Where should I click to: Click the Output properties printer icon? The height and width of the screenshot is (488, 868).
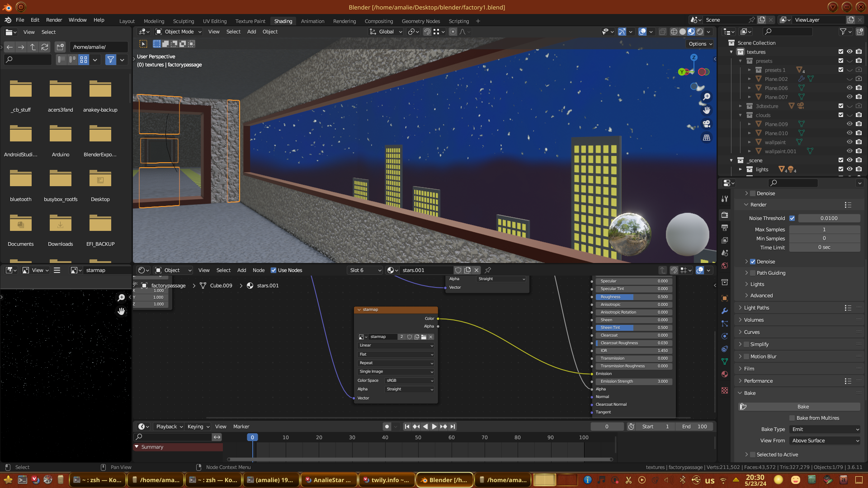tap(725, 228)
